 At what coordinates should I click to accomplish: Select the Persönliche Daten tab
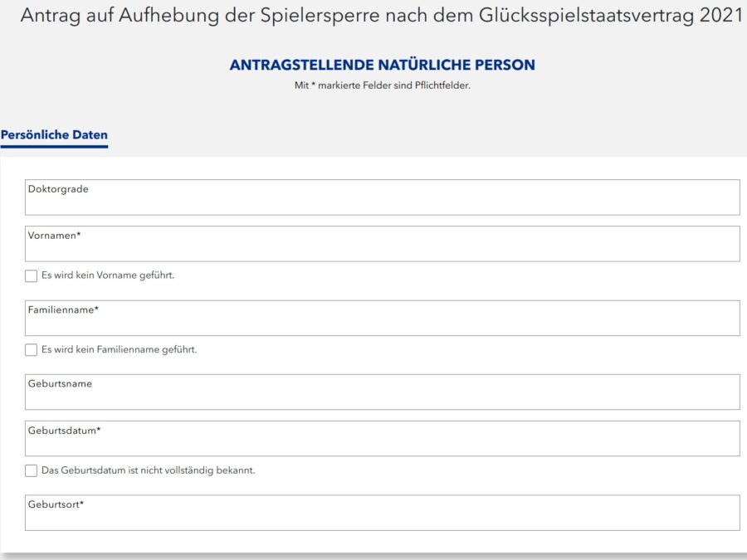[x=55, y=134]
